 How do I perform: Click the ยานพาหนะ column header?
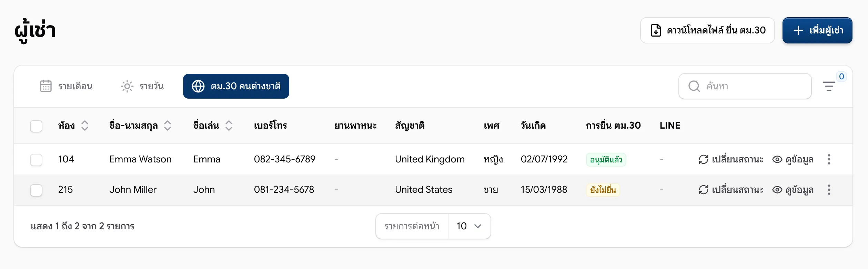[x=355, y=126]
